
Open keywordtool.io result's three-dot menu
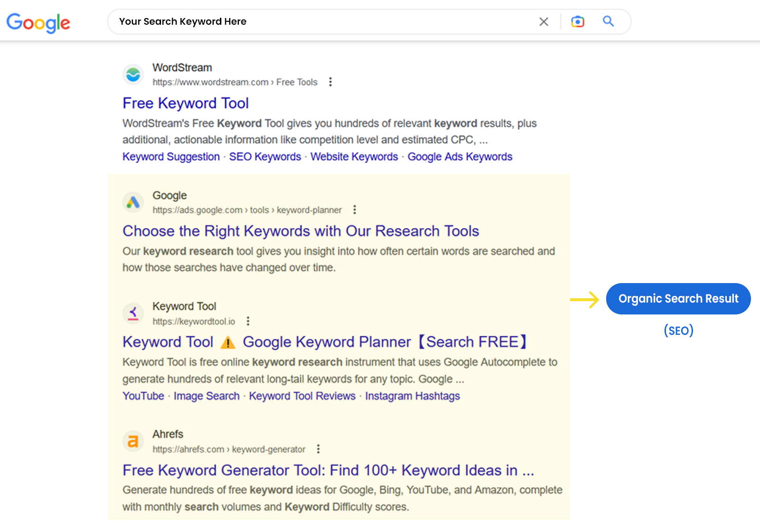(248, 322)
